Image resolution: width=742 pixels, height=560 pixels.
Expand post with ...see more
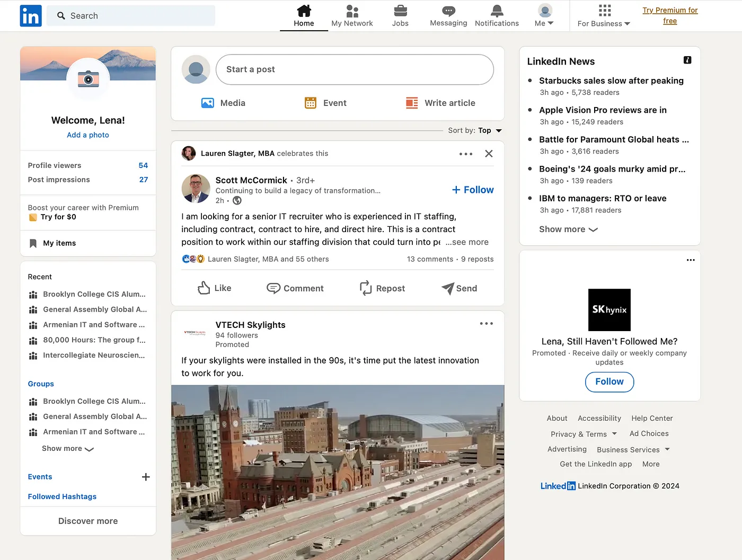point(467,242)
